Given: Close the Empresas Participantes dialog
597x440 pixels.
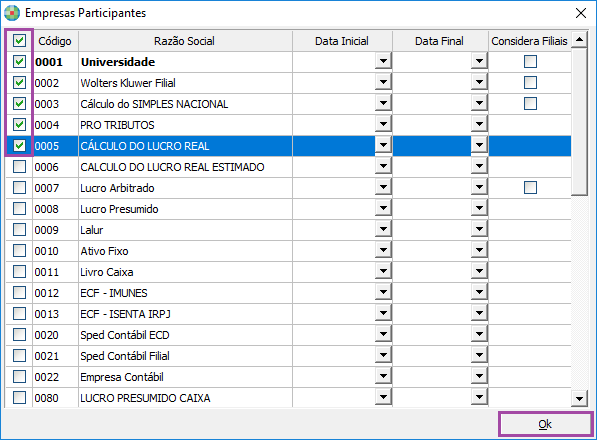Looking at the screenshot, I should [x=581, y=13].
